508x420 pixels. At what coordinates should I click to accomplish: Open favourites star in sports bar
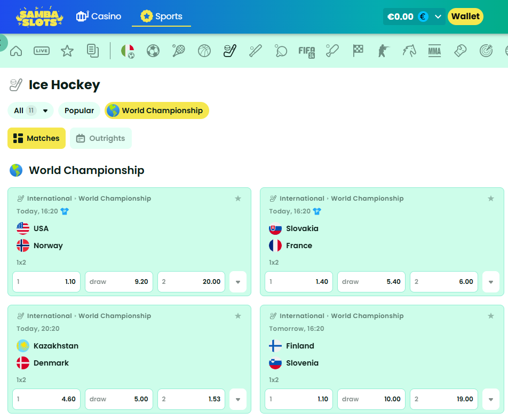tap(67, 51)
